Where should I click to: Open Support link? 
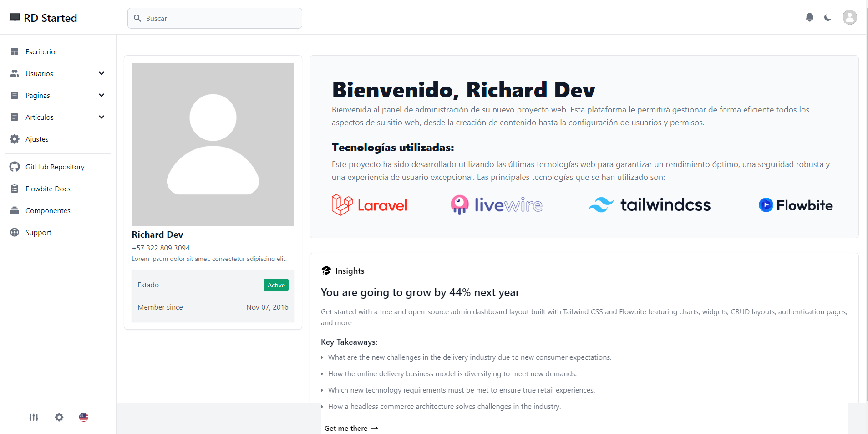click(x=58, y=232)
